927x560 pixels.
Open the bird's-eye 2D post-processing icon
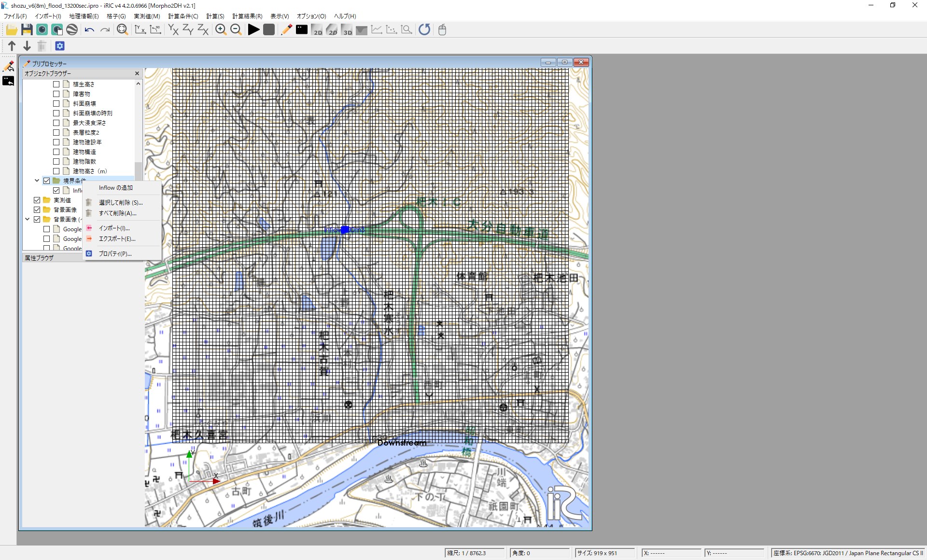[x=332, y=30]
